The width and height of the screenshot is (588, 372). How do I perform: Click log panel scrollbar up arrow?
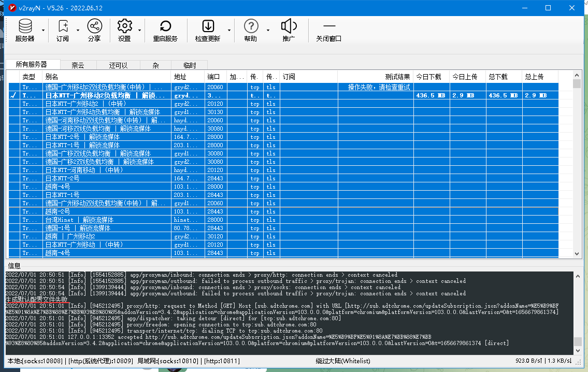click(578, 276)
